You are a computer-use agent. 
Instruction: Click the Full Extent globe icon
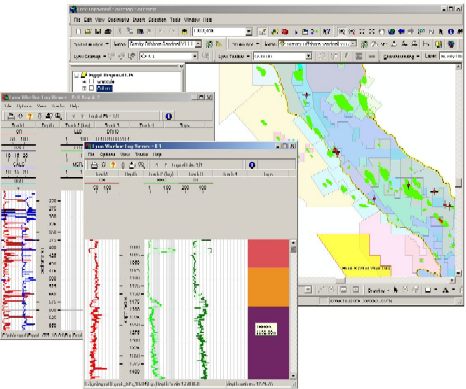point(391,32)
